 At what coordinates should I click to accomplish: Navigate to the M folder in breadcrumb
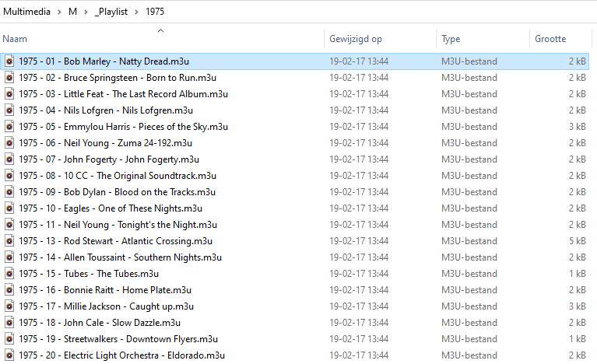[72, 12]
